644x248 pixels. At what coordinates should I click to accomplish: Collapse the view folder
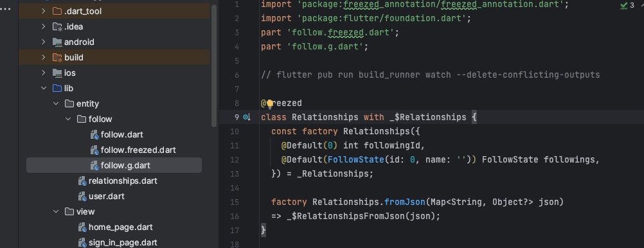[x=56, y=211]
